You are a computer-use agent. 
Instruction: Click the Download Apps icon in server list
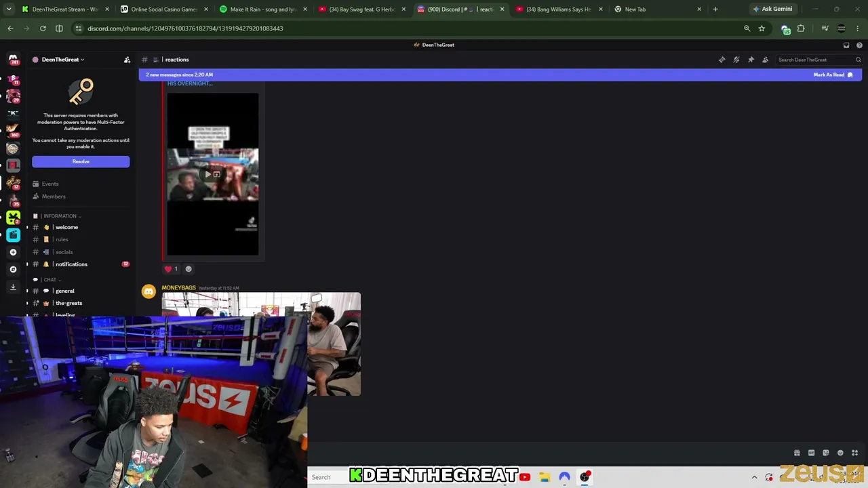13,287
